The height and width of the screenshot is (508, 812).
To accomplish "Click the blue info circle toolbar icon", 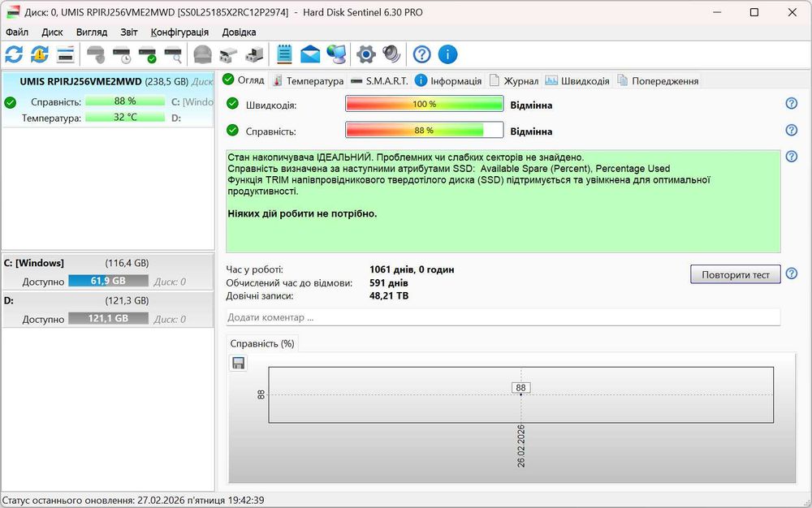I will pos(448,54).
